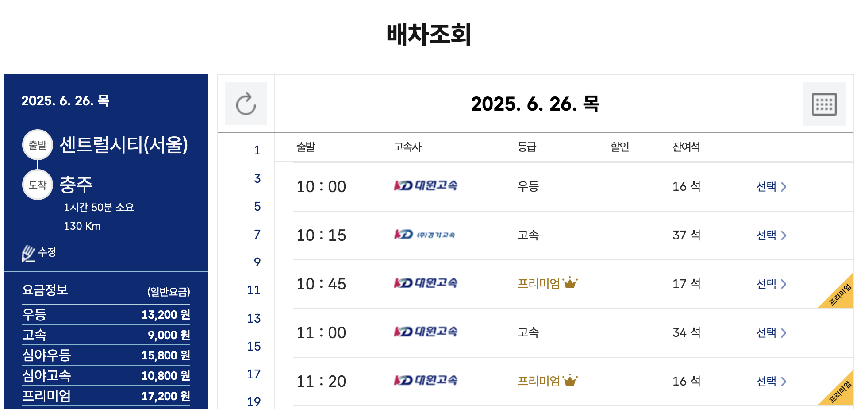The height and width of the screenshot is (409, 868).
Task: Click the hour marker 13 in the timeline
Action: (254, 318)
